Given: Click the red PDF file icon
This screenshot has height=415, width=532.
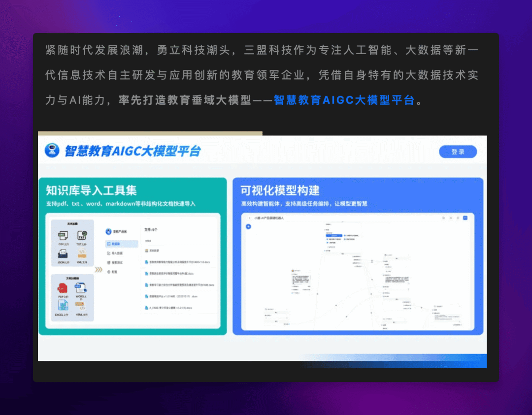Looking at the screenshot, I should [x=63, y=288].
